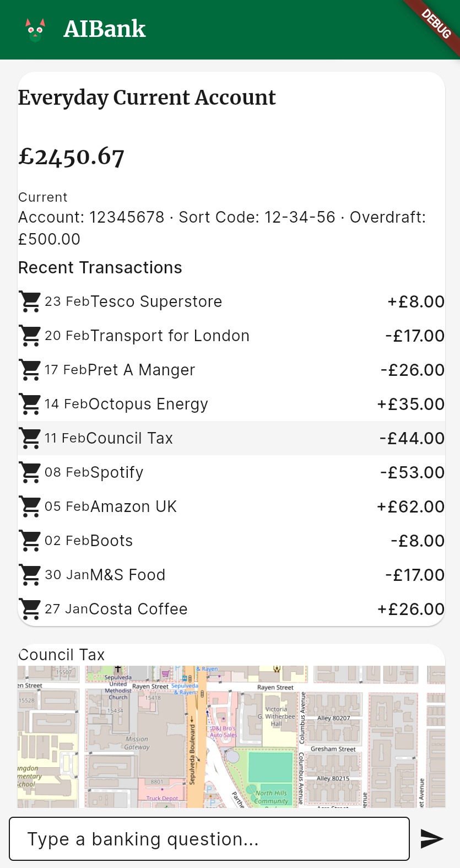460x868 pixels.
Task: Click the Everyday Current Account balance
Action: [71, 157]
